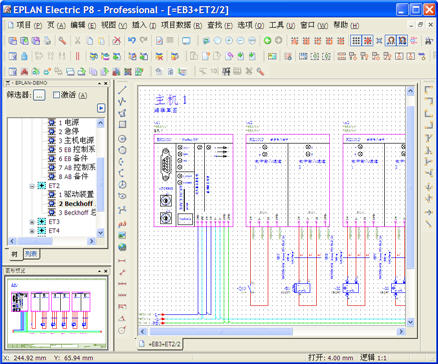Expand the ET3 tree node
438x364 pixels.
tap(32, 222)
